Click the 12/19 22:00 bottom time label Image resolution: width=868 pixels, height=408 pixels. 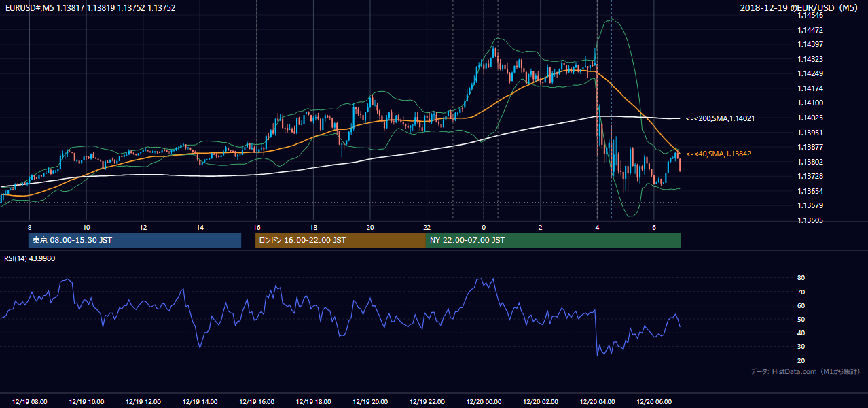[x=427, y=402]
